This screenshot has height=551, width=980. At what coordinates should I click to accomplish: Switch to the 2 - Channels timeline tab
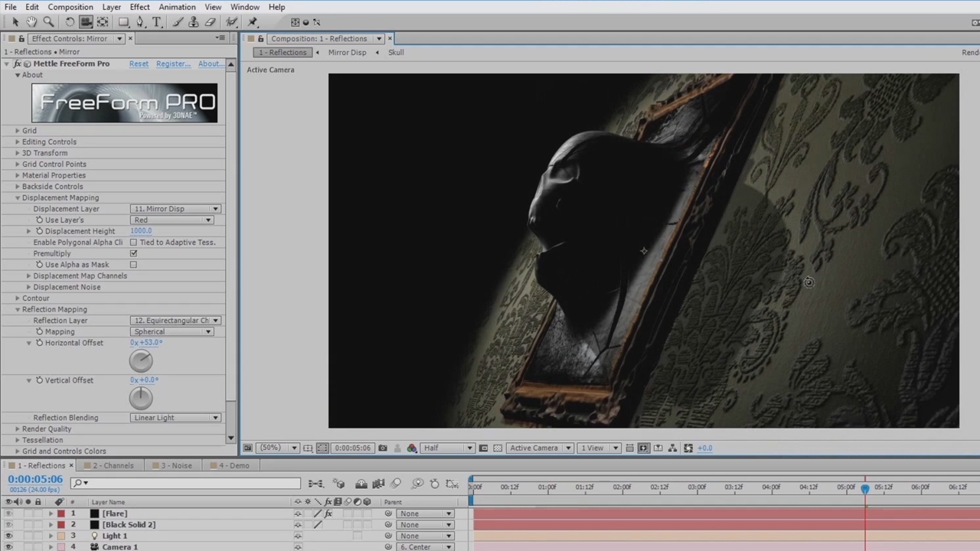click(113, 465)
